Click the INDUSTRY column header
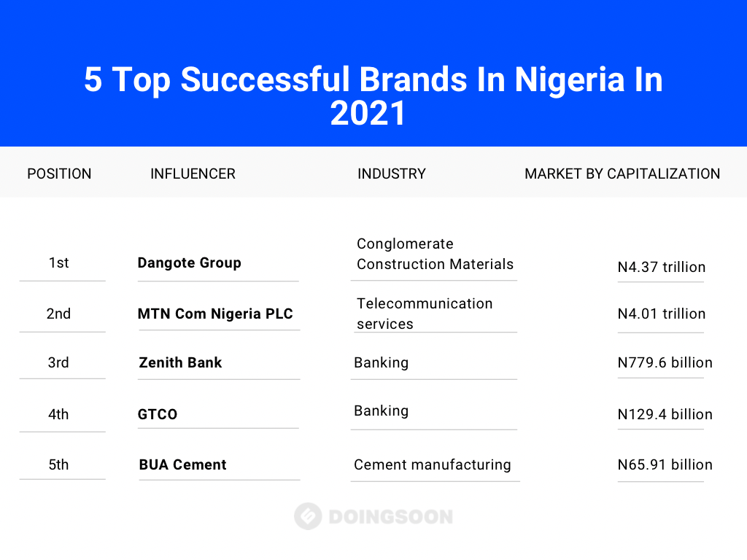Screen dimensions: 747x560 pyautogui.click(x=392, y=174)
